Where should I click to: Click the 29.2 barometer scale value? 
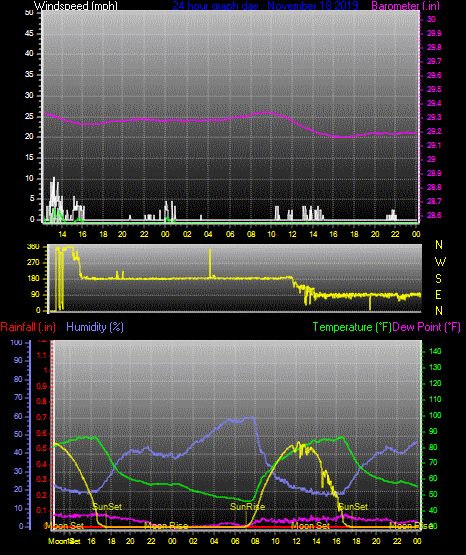[x=434, y=131]
